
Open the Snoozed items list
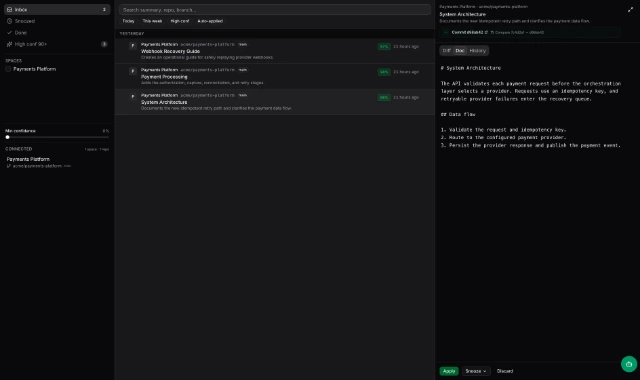[x=57, y=21]
